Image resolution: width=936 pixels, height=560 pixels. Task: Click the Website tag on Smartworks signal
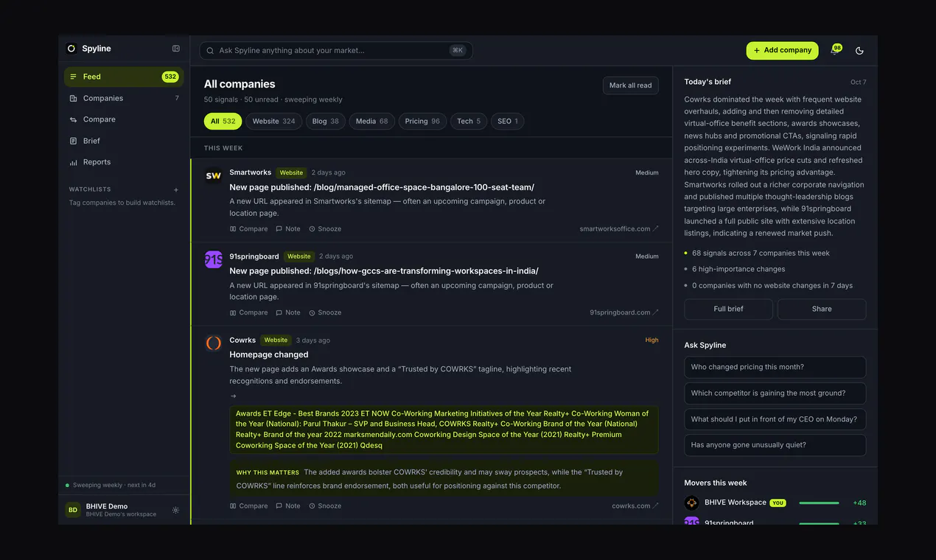point(291,173)
